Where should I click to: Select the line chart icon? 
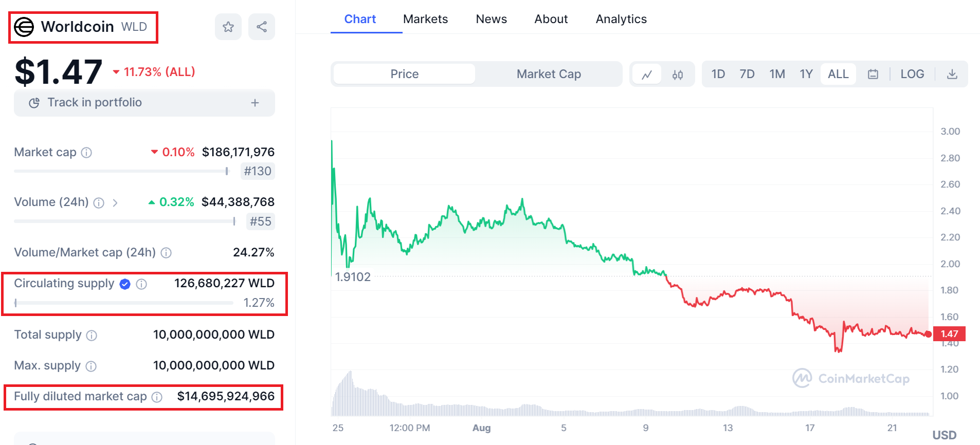647,73
